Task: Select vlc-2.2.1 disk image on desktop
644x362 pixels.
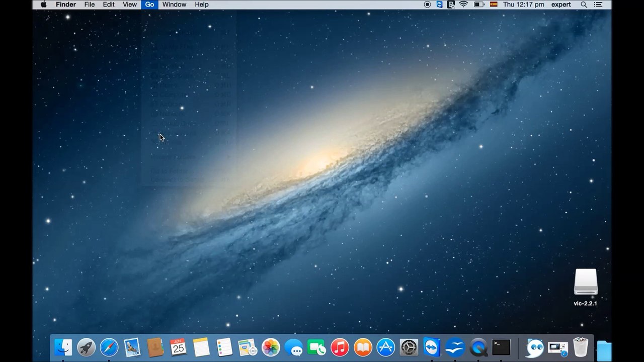Action: coord(586,288)
